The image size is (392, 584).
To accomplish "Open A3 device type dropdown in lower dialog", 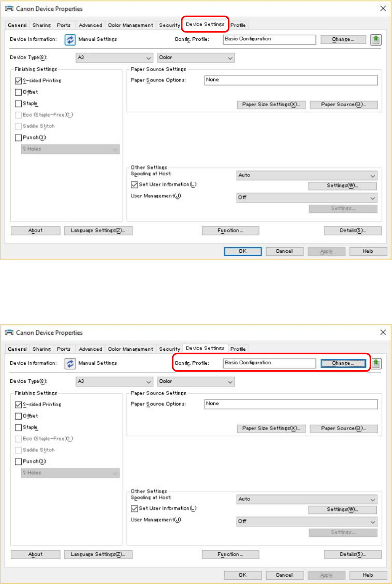I will tap(114, 382).
